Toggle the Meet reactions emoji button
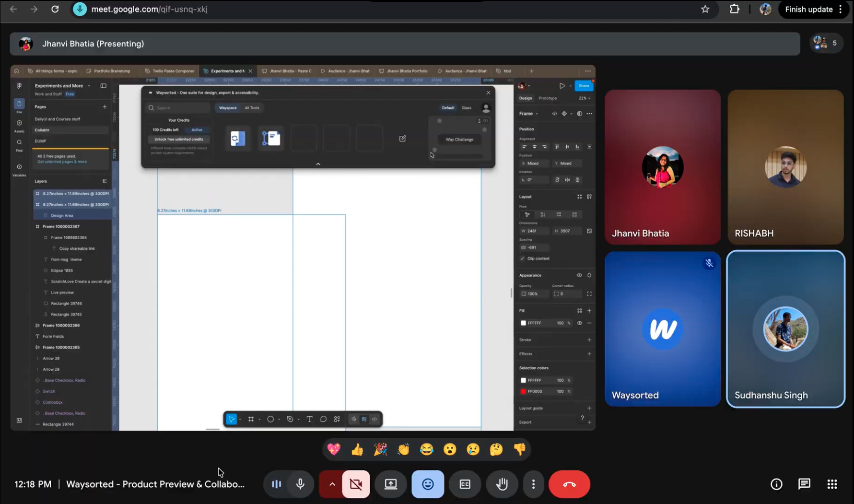Viewport: 854px width, 504px height. pos(428,484)
